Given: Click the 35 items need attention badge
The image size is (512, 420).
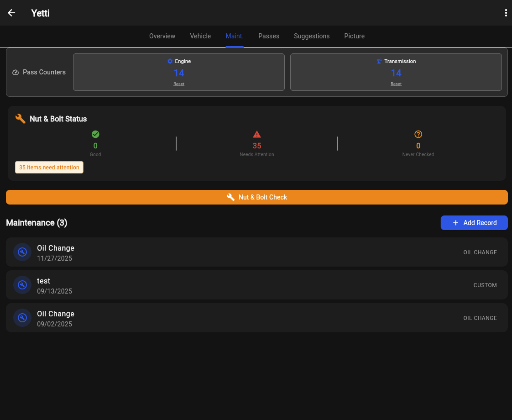Looking at the screenshot, I should [49, 168].
